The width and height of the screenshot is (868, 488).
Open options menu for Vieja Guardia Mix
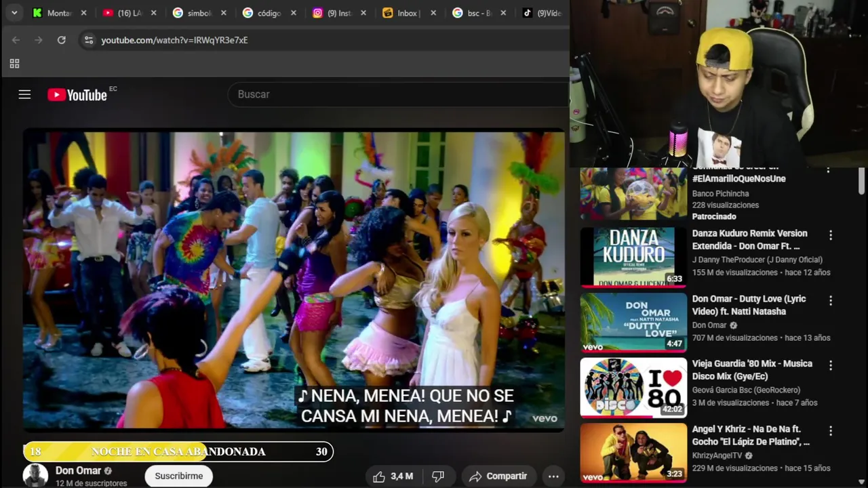(830, 365)
